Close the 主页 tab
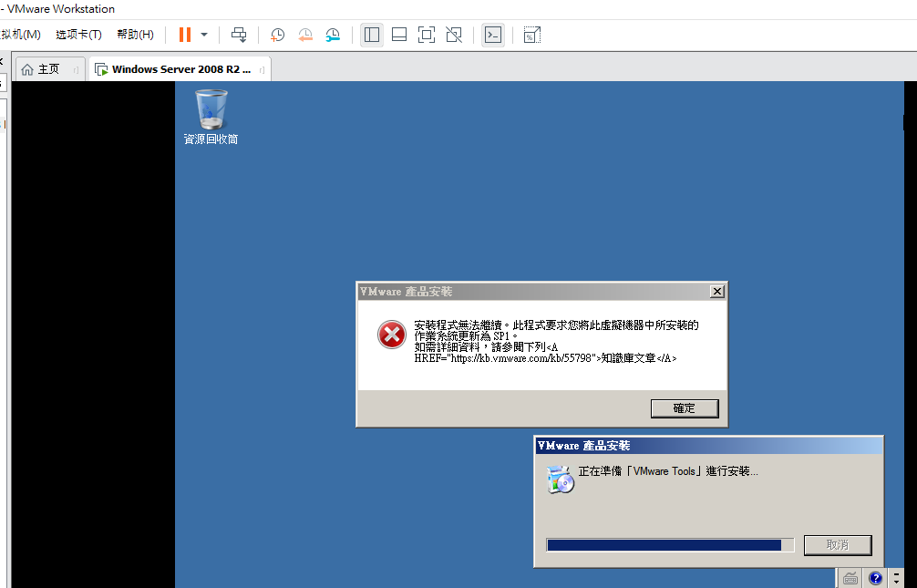 click(76, 69)
